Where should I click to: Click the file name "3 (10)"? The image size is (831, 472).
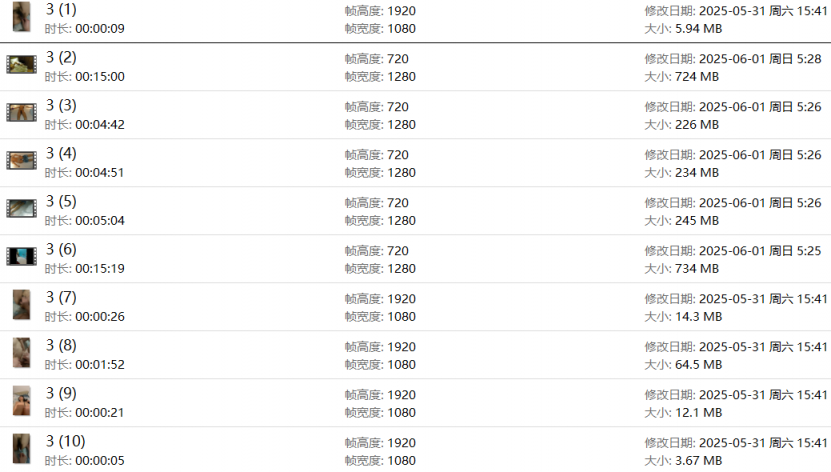pyautogui.click(x=65, y=441)
